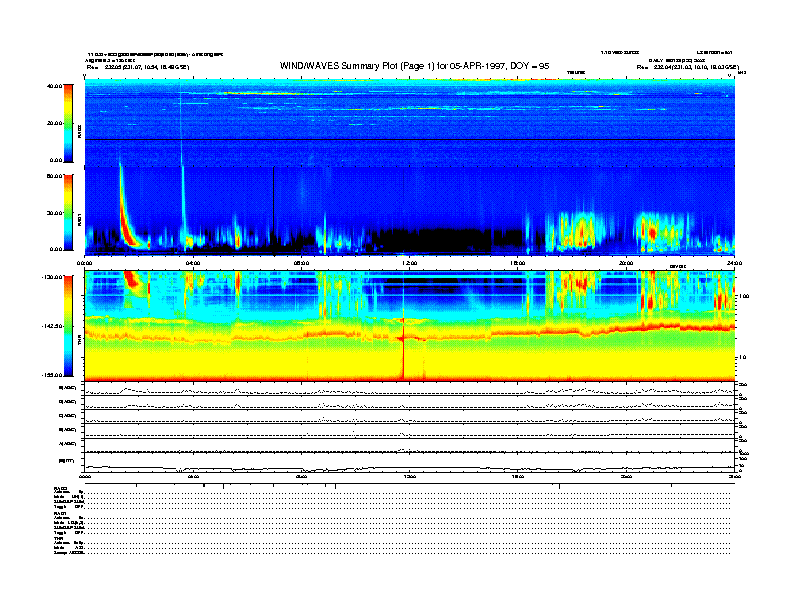Click the TNR heading in bottom status rows
792x612 pixels.
(x=58, y=538)
